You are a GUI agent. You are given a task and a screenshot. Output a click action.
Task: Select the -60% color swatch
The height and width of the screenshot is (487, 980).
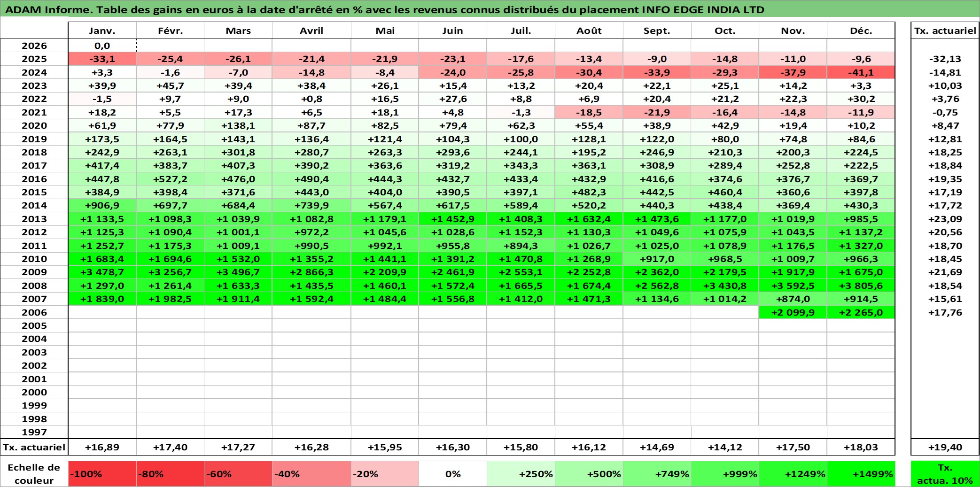(238, 474)
